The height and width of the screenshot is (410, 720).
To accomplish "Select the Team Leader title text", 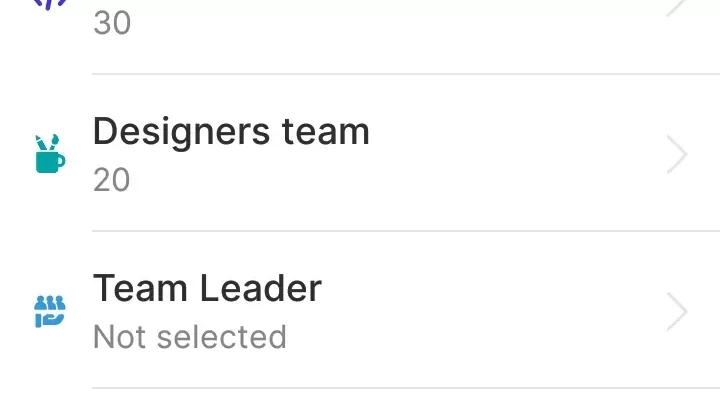I will (207, 289).
